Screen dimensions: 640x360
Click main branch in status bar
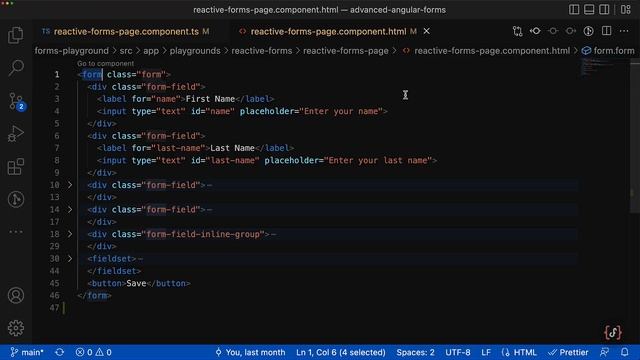click(27, 352)
